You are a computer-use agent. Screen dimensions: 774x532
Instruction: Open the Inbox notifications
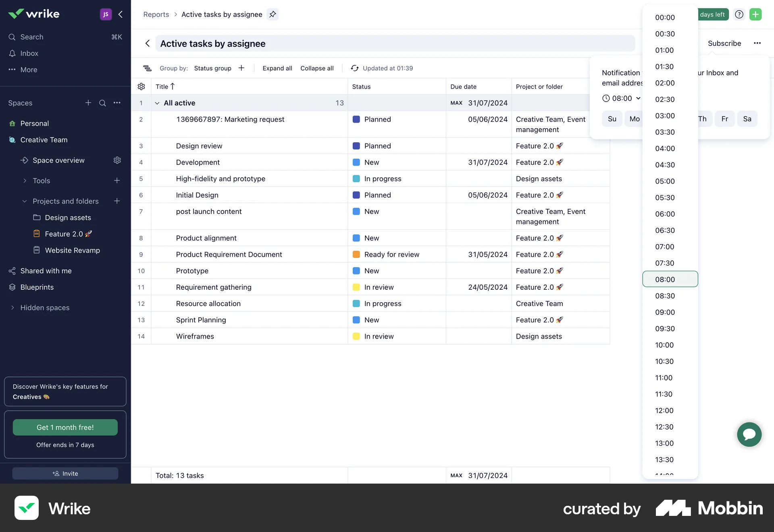pos(29,53)
